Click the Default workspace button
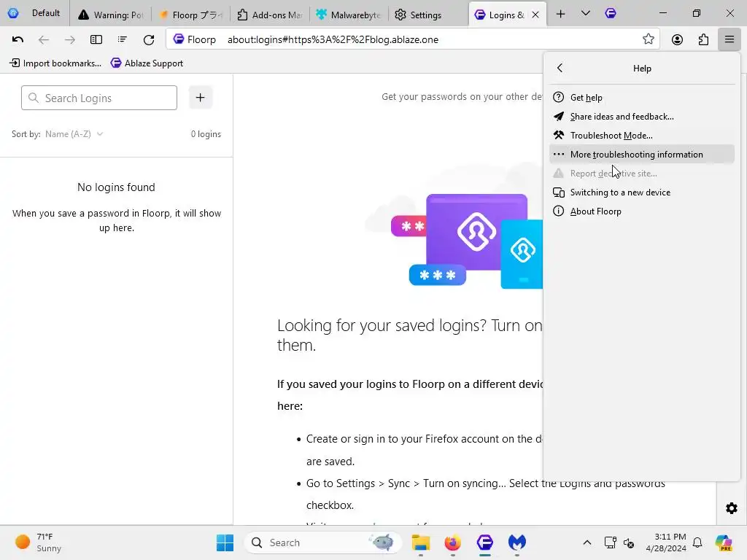Screen dimensions: 747x560 pyautogui.click(x=34, y=13)
